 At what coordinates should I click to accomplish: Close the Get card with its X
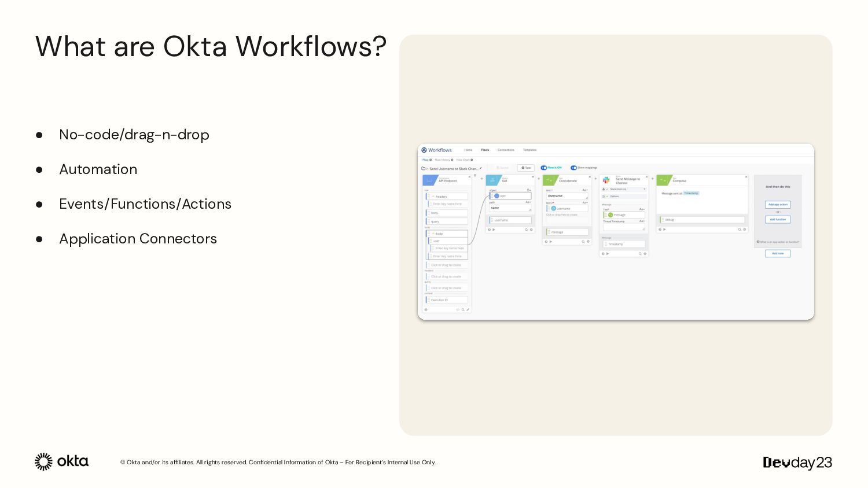(532, 176)
